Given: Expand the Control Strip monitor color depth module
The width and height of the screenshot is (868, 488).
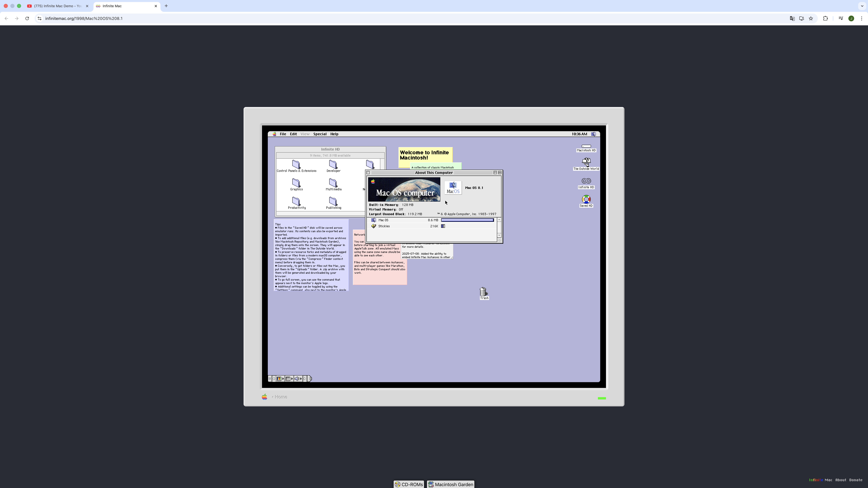Looking at the screenshot, I should tap(280, 379).
